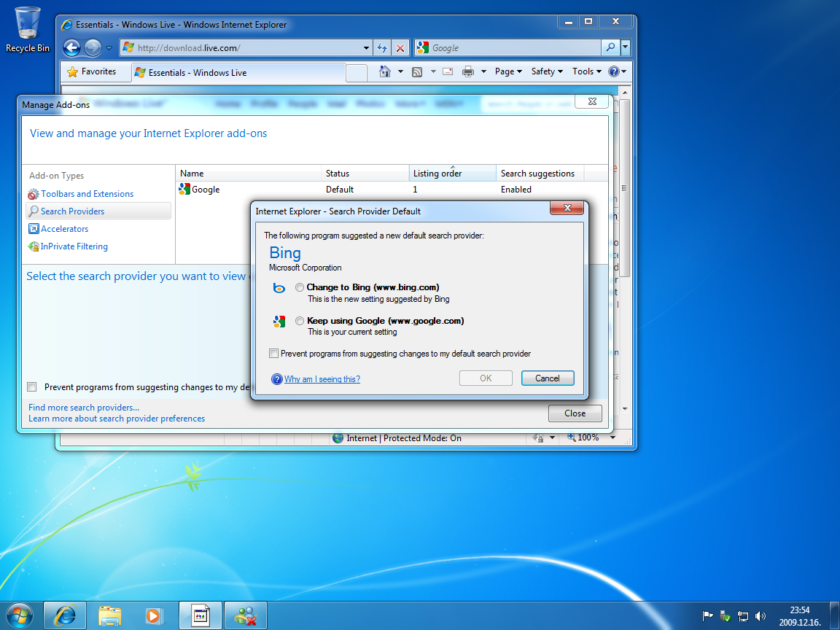Image resolution: width=840 pixels, height=630 pixels.
Task: Open the recent pages dropdown arrow
Action: click(109, 48)
